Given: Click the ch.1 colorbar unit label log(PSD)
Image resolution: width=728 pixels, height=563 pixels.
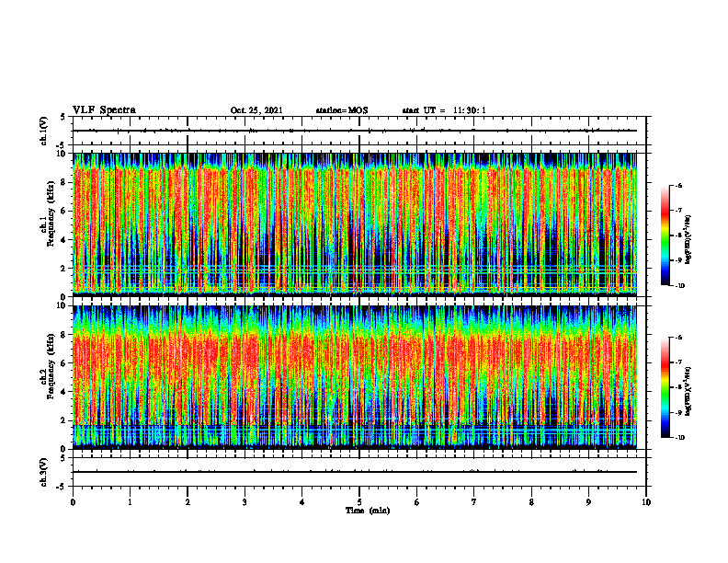Looking at the screenshot, I should (688, 240).
